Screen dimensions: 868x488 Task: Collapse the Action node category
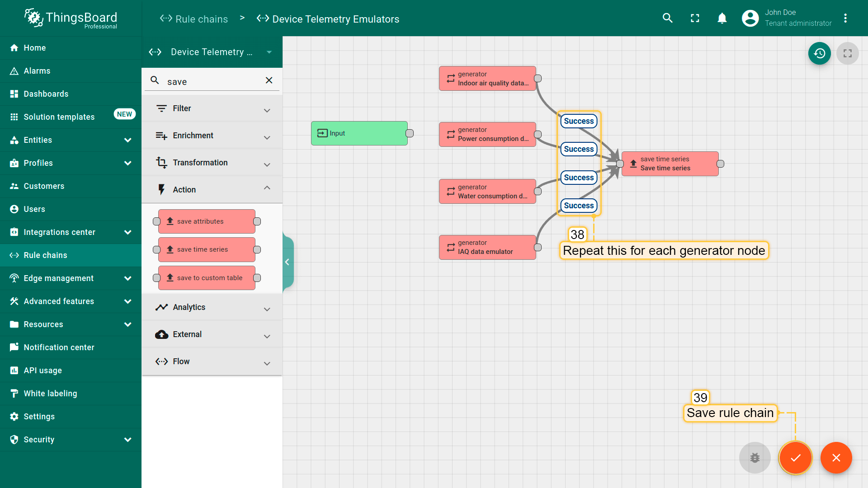267,188
